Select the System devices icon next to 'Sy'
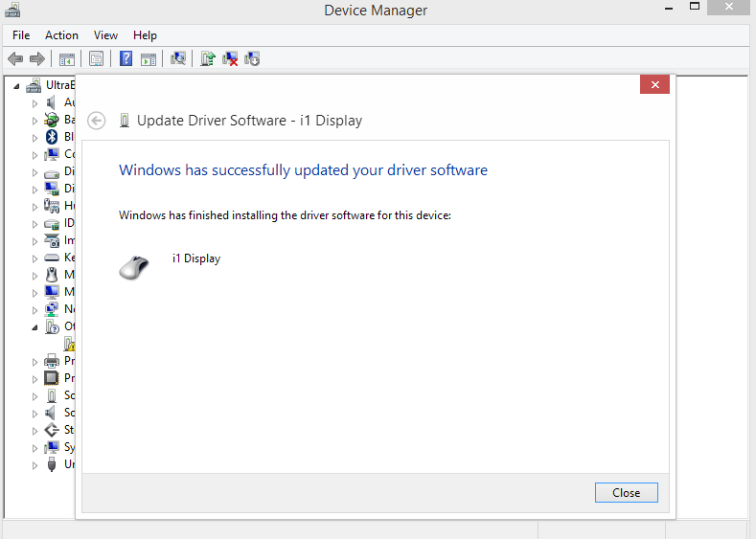This screenshot has height=539, width=756. [x=52, y=447]
